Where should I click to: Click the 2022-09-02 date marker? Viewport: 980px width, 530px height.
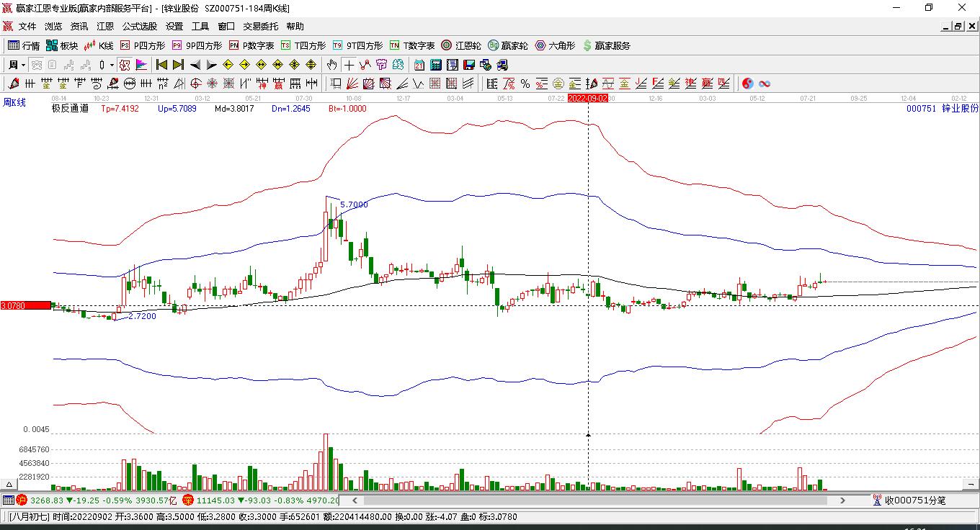tap(588, 98)
